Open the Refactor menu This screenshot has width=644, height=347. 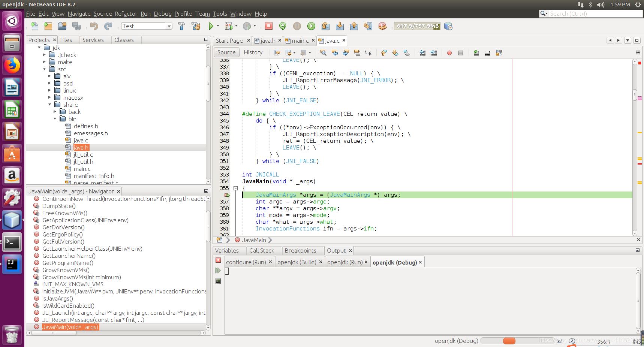tap(126, 14)
